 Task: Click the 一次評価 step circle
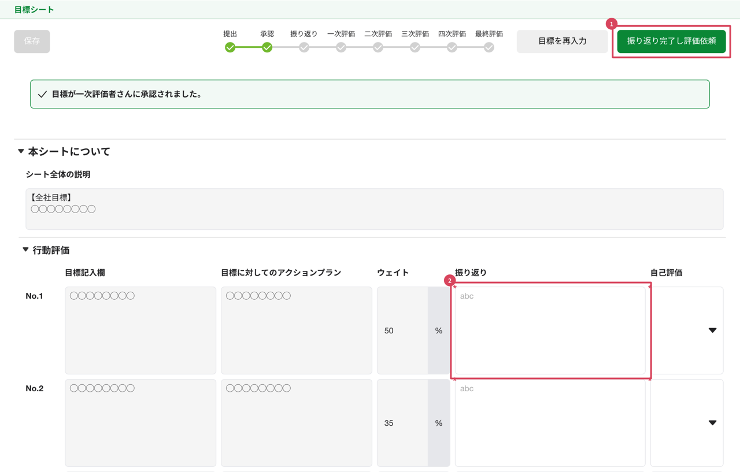[341, 47]
